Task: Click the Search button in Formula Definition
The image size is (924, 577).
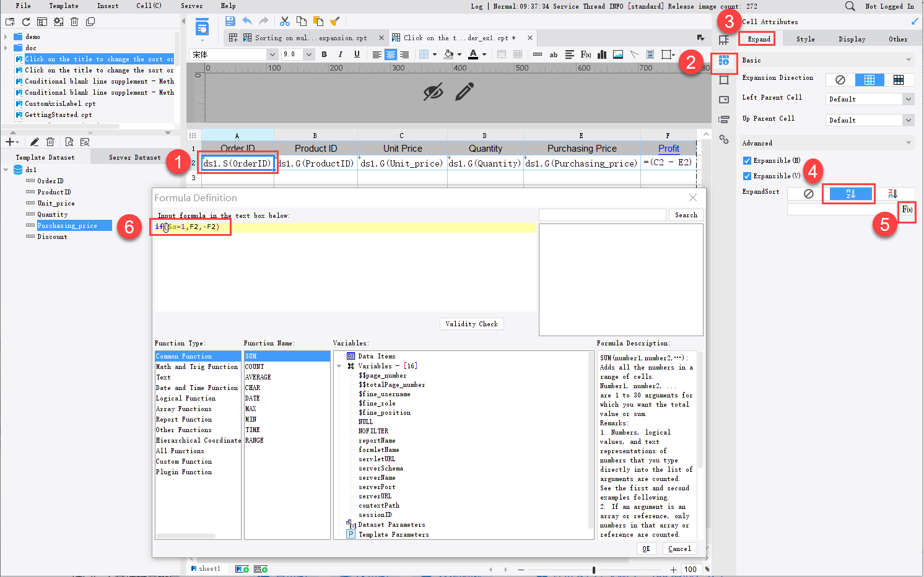Action: (686, 215)
